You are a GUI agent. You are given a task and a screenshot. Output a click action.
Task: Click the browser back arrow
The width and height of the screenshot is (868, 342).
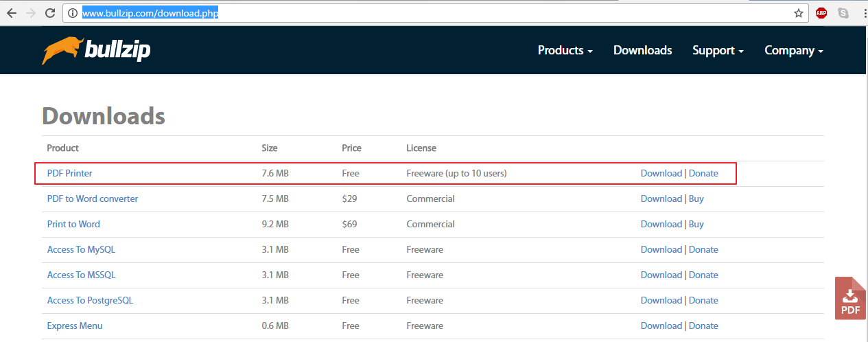11,13
